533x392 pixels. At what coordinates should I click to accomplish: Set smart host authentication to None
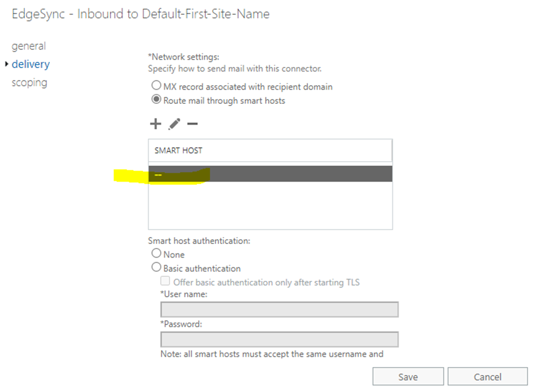coord(156,253)
